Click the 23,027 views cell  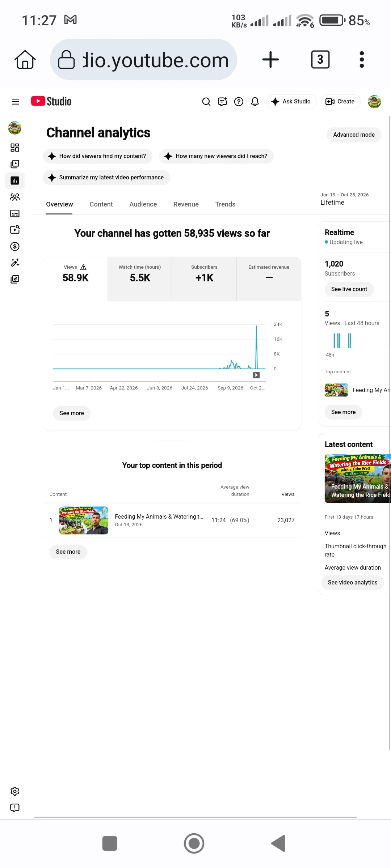286,520
